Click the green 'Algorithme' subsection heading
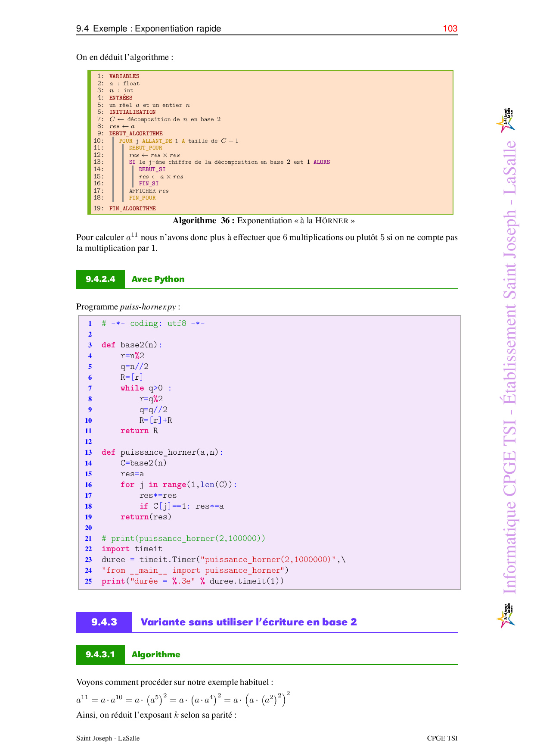 pyautogui.click(x=156, y=655)
